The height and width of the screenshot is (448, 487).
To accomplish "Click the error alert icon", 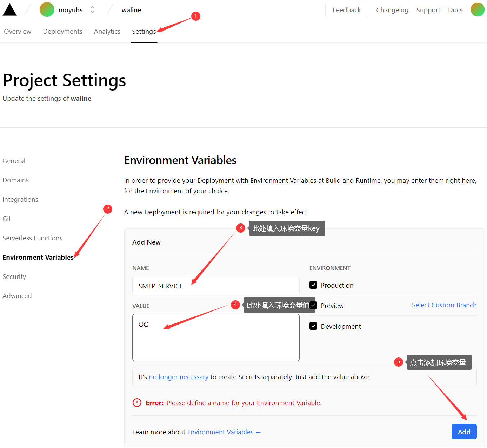I will (x=137, y=403).
